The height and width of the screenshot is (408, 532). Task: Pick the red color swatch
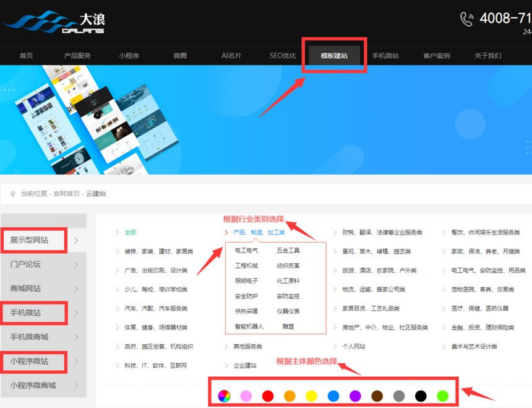point(267,396)
